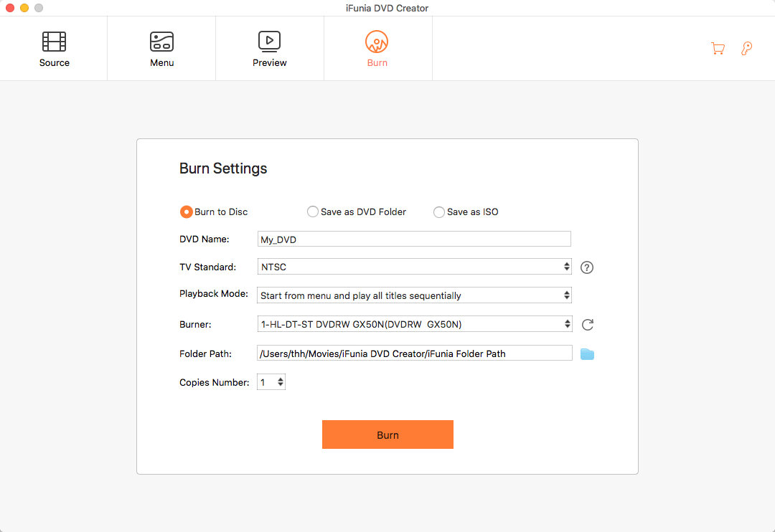Open the Preview step icon

pos(269,42)
